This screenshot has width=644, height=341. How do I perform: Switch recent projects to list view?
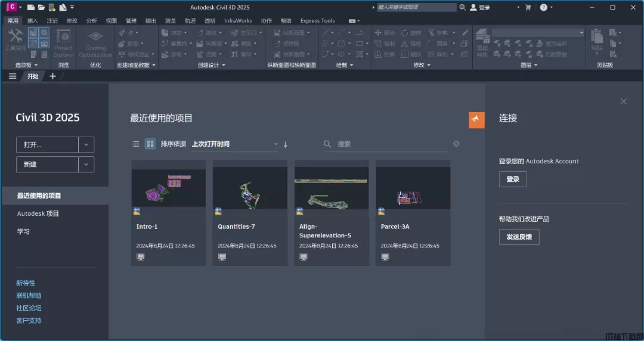coord(136,144)
